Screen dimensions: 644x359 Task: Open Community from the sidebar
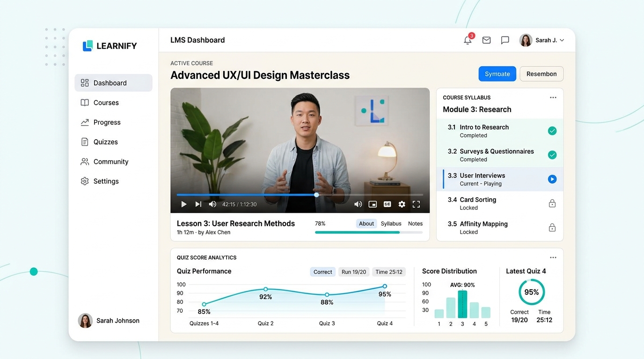113,161
